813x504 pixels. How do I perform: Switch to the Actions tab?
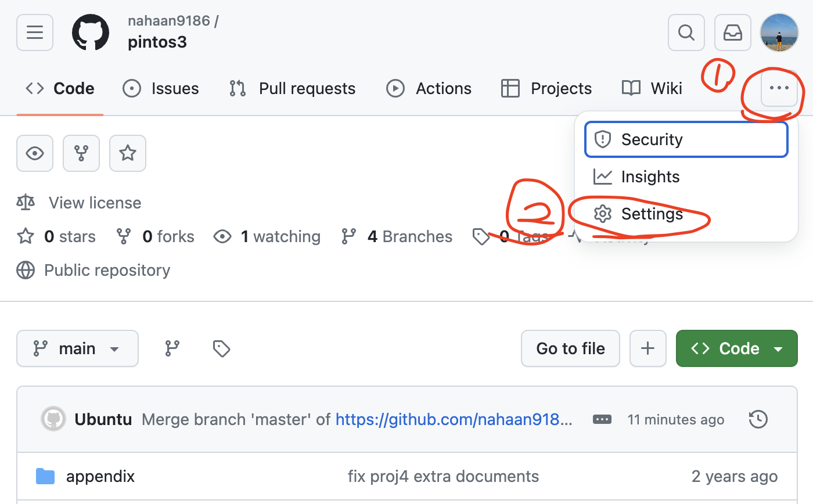(x=429, y=88)
